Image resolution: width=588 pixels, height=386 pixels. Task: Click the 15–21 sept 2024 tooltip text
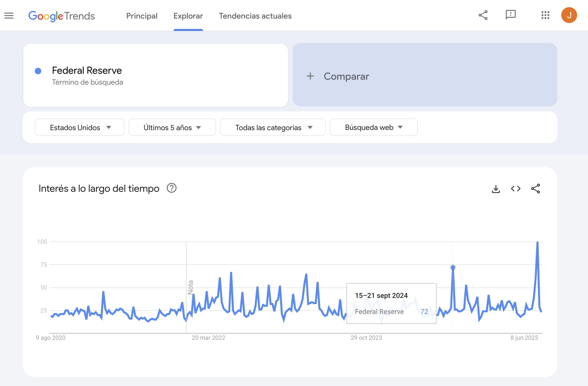381,295
